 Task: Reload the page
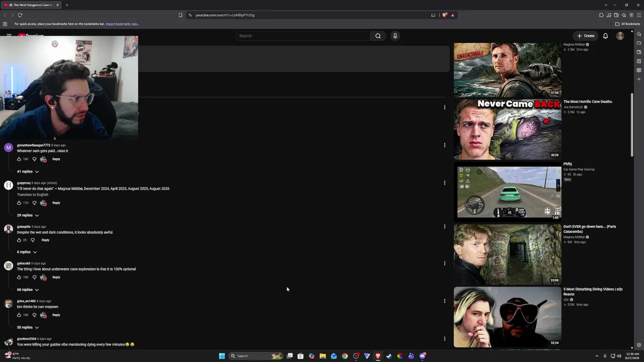(x=20, y=15)
